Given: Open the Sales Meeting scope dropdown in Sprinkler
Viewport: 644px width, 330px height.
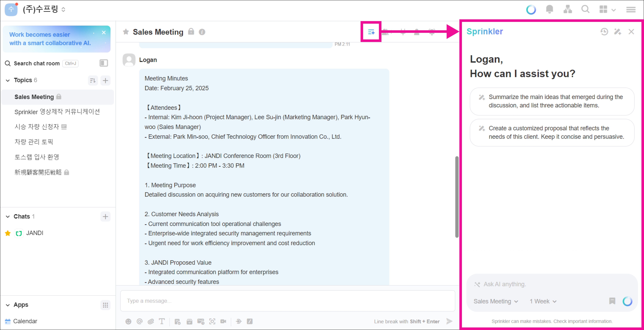Looking at the screenshot, I should (x=496, y=301).
